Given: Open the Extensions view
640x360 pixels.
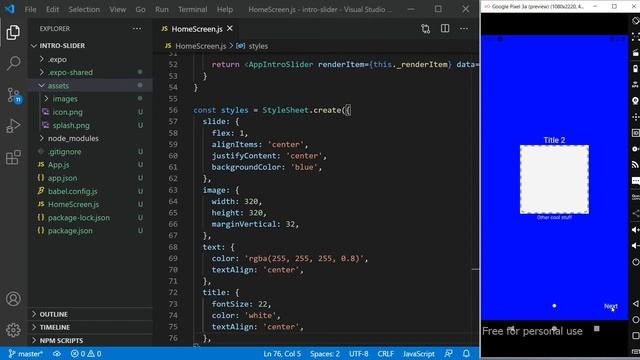Looking at the screenshot, I should [13, 157].
